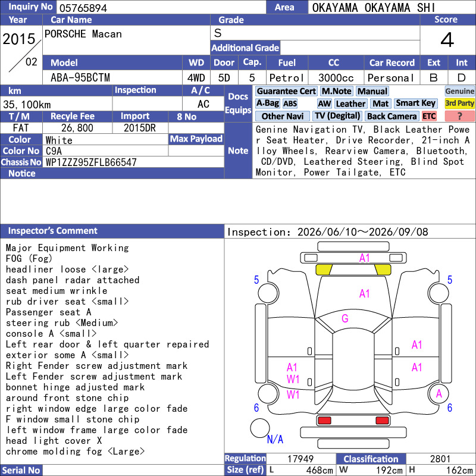Click the Classification value 2801

tap(440, 459)
